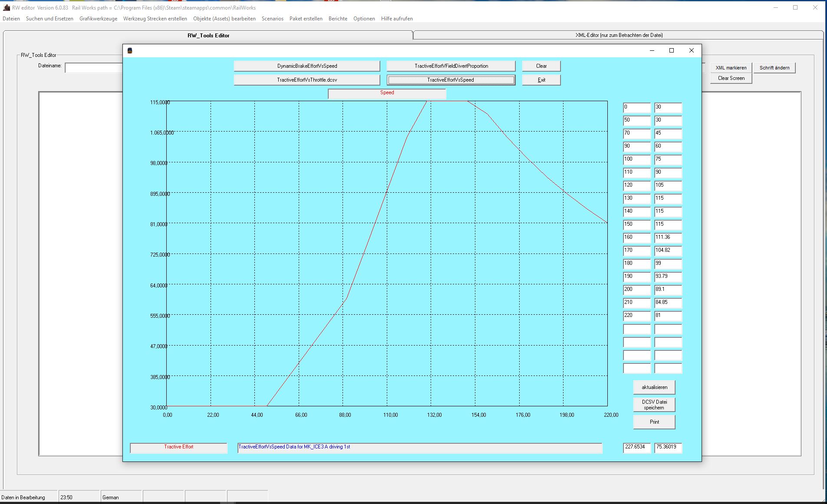Click the Print button

point(654,422)
